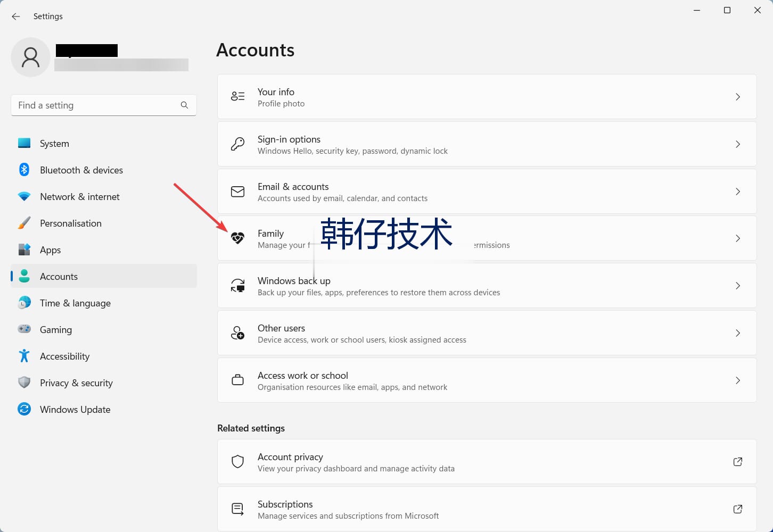Open Subscriptions external link icon

coord(738,509)
